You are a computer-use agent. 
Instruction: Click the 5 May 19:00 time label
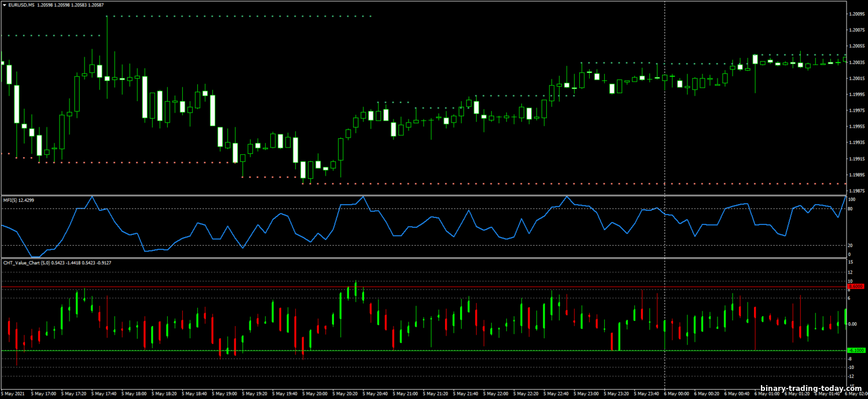(226, 394)
